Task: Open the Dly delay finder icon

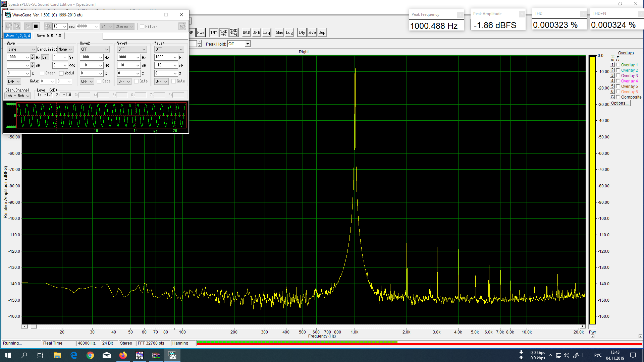Action: click(302, 33)
